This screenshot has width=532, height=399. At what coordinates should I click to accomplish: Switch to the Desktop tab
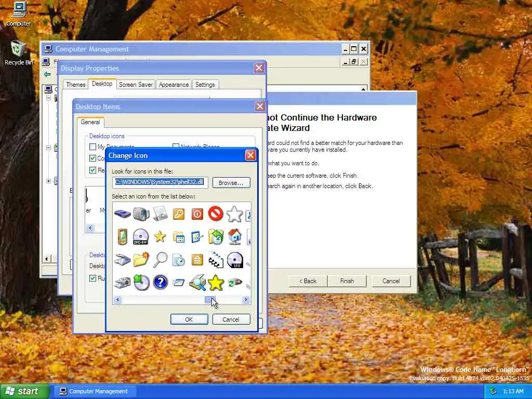(x=102, y=84)
